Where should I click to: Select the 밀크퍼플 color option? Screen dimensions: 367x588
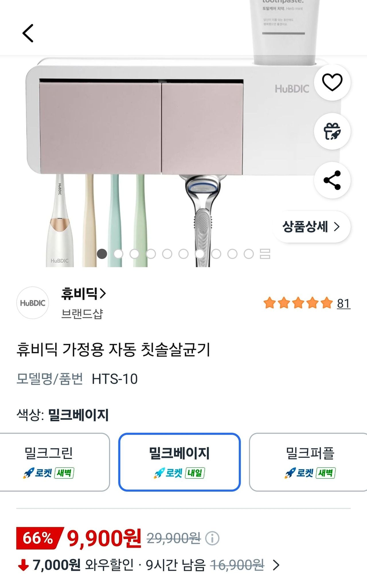click(310, 462)
